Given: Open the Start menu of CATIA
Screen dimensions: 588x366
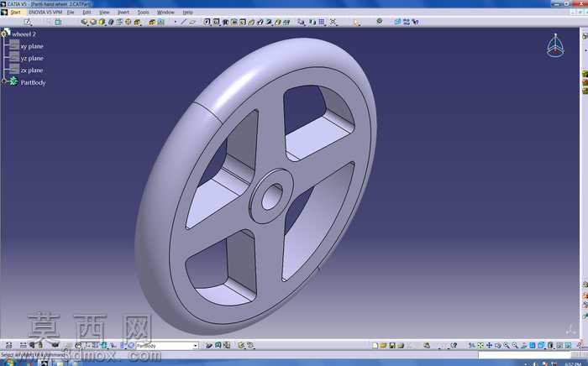Looking at the screenshot, I should click(15, 13).
